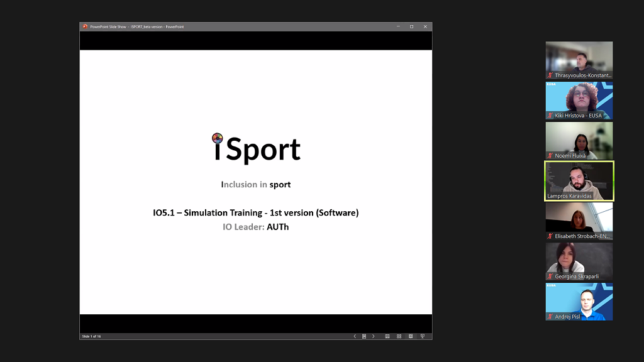
Task: Click the iSport title slide to advance
Action: click(255, 182)
